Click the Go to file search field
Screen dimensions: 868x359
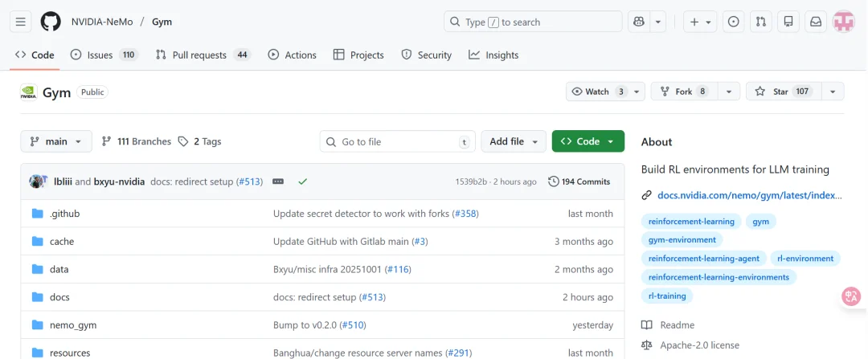tap(397, 141)
